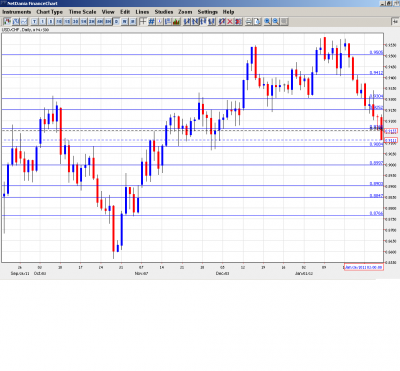Open the Settings menu
The width and height of the screenshot is (400, 371).
point(207,12)
